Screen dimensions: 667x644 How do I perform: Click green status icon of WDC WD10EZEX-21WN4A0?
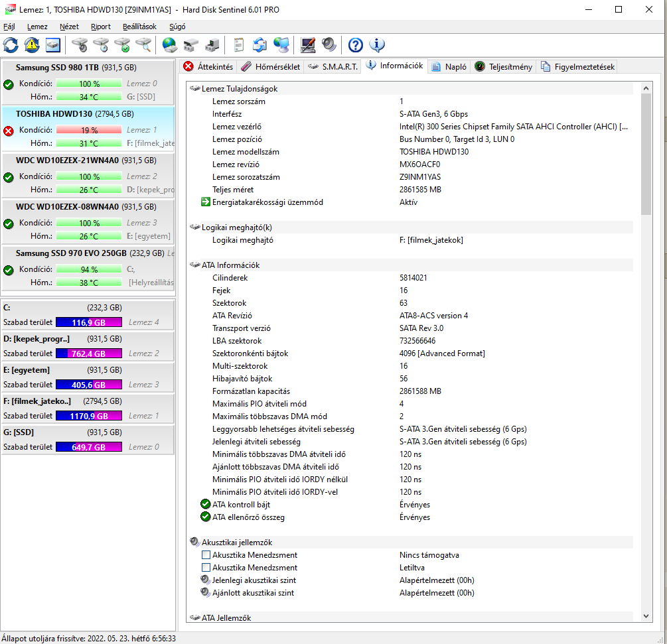(x=9, y=177)
